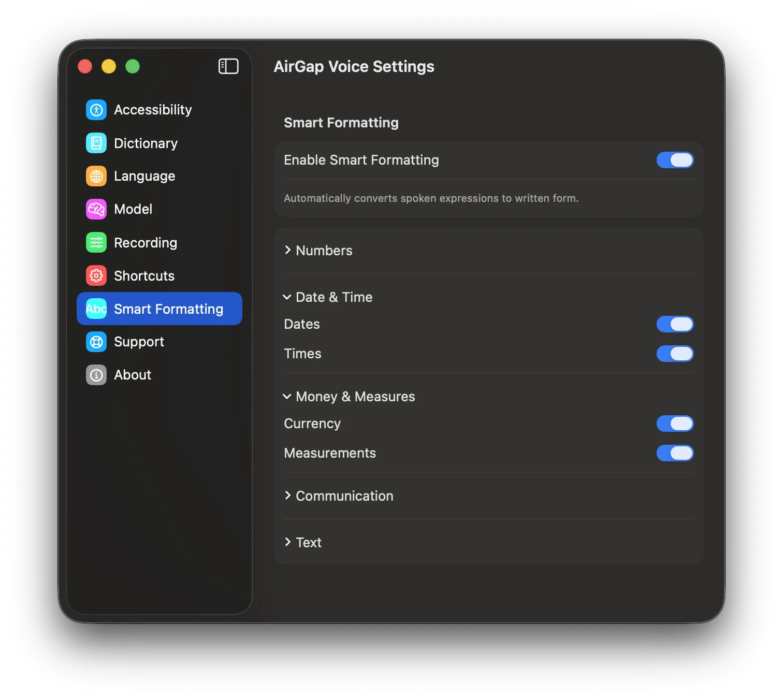Viewport: 783px width, 700px height.
Task: Click the Date & Time heading text
Action: click(334, 297)
